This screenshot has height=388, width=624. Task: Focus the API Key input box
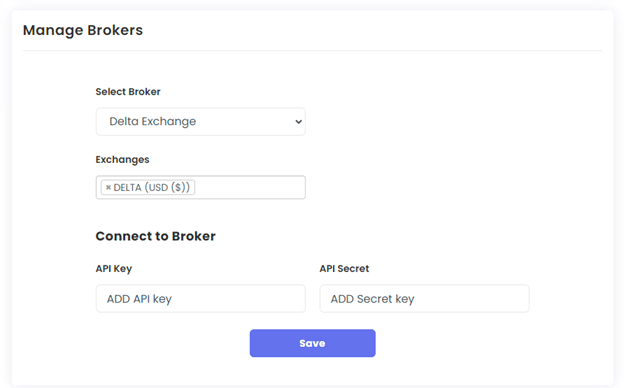[x=201, y=298]
